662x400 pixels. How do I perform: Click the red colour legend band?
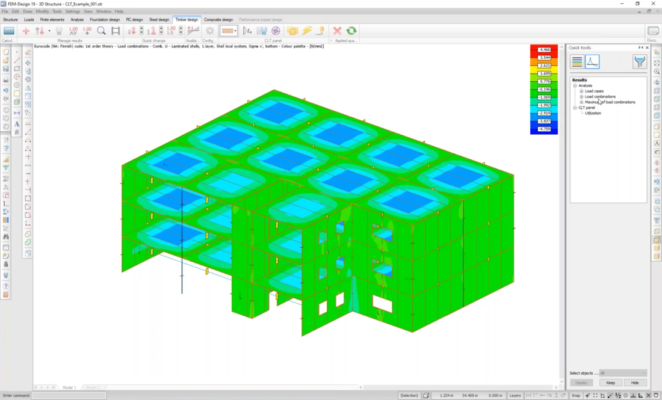coord(544,52)
